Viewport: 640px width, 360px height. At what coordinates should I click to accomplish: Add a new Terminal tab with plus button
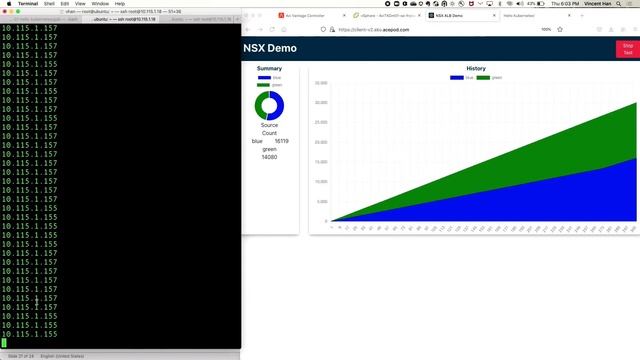pyautogui.click(x=238, y=19)
